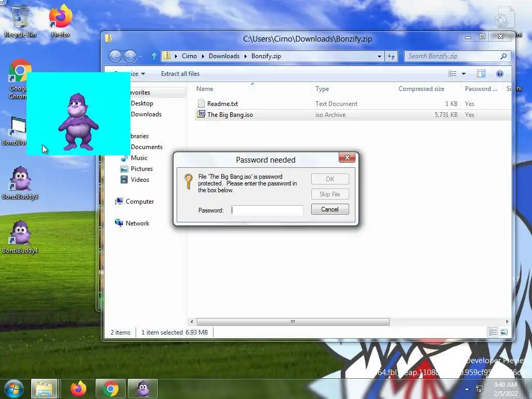Click the network tray icon
This screenshot has width=532, height=399.
point(480,389)
